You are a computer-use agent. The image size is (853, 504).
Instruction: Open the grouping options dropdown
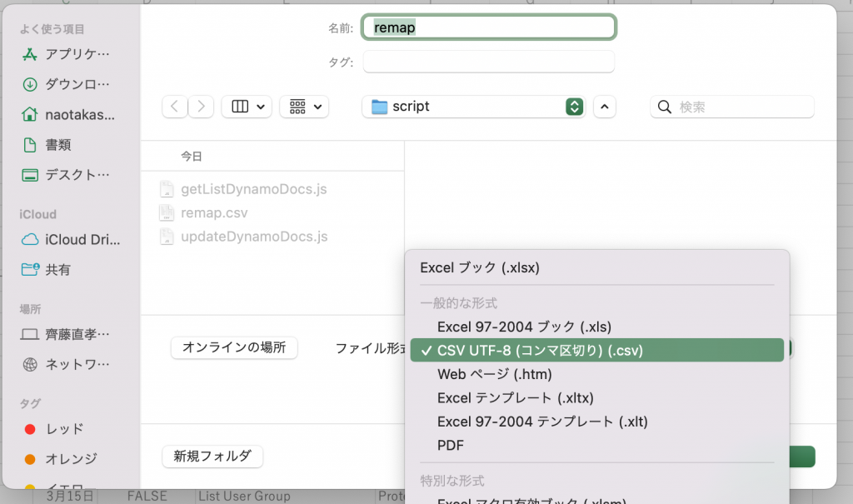[x=304, y=107]
